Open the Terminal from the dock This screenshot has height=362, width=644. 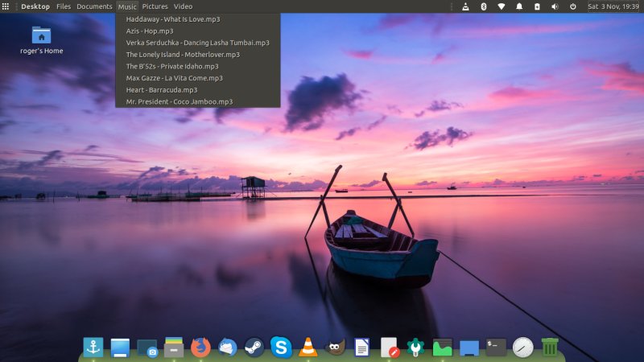click(x=496, y=348)
